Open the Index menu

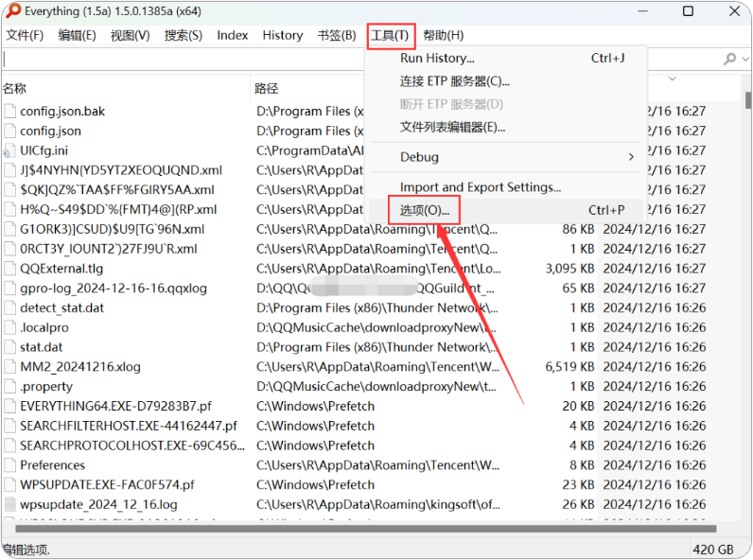233,36
